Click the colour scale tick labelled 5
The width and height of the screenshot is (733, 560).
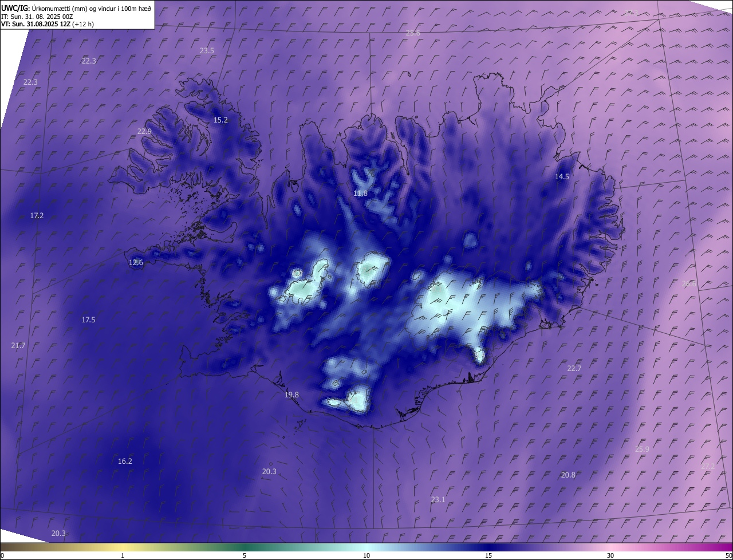pos(245,555)
